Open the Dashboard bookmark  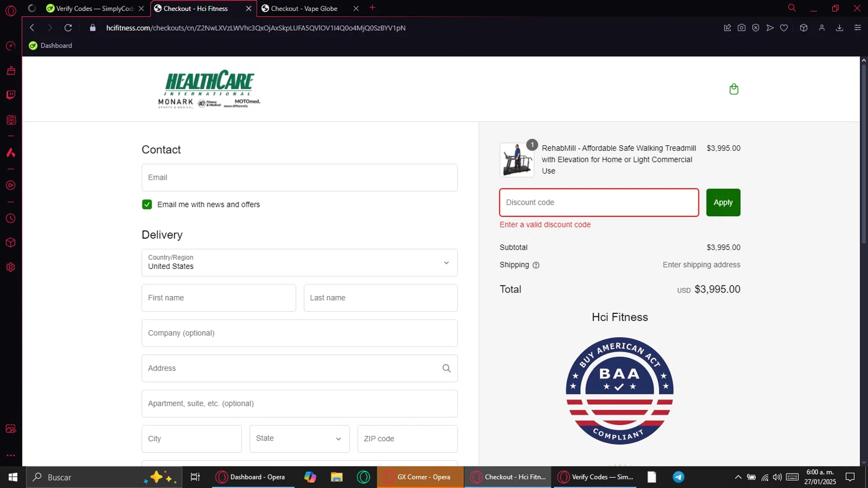(50, 46)
